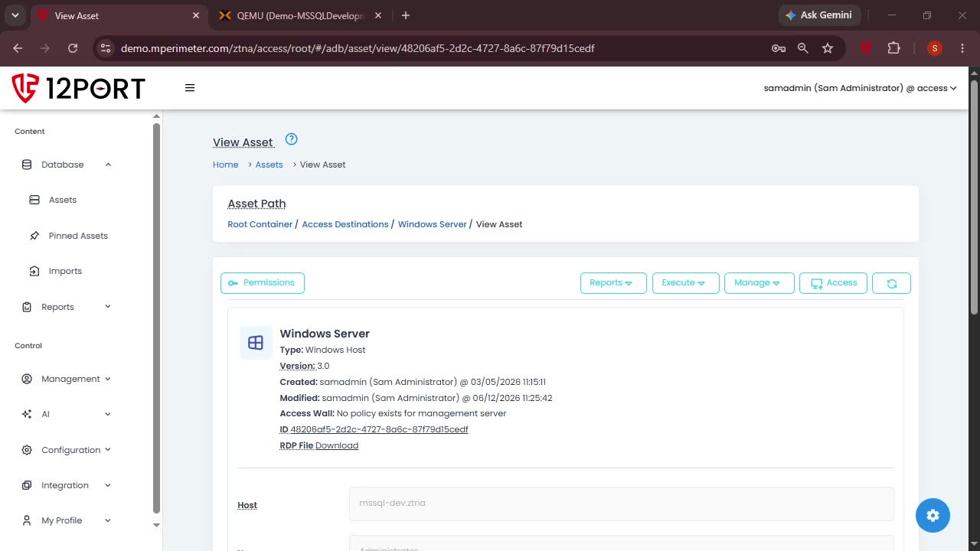
Task: Open the Windows Server path link
Action: click(x=433, y=224)
